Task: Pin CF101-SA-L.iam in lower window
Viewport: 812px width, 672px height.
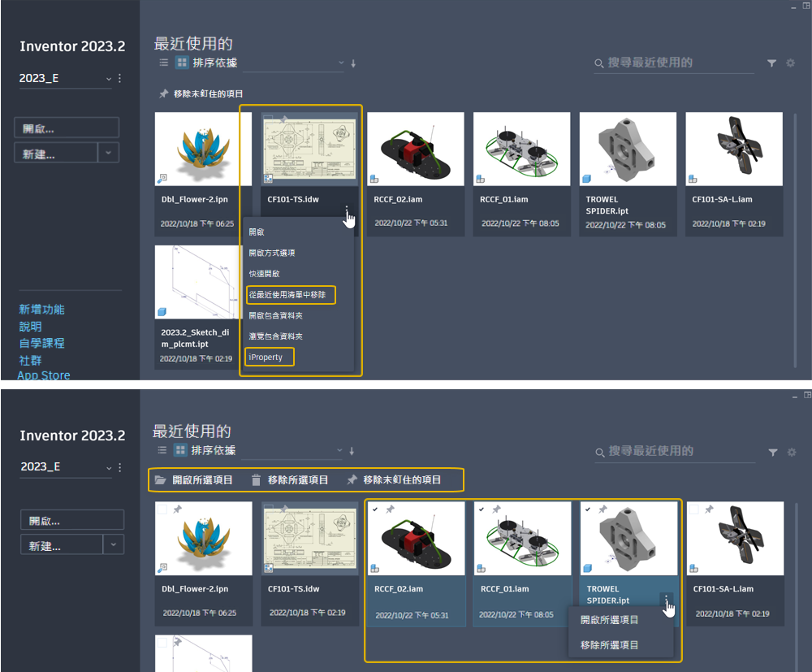Action: pos(709,509)
